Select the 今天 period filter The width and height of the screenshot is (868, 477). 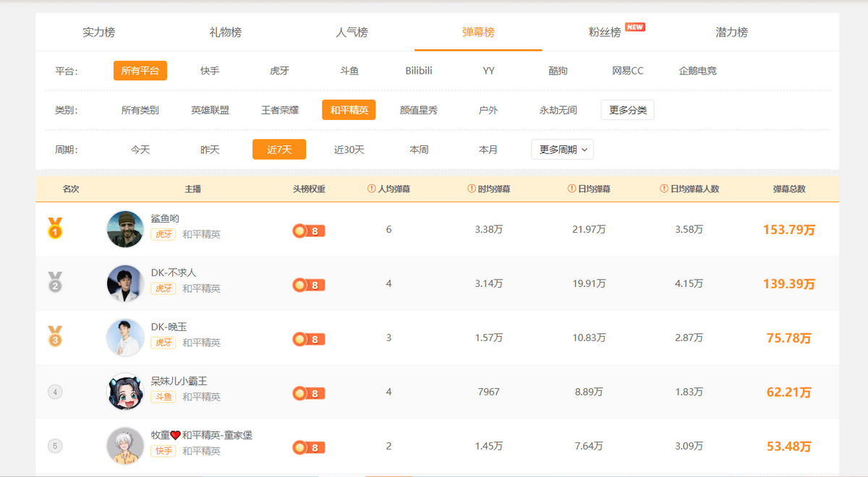140,150
